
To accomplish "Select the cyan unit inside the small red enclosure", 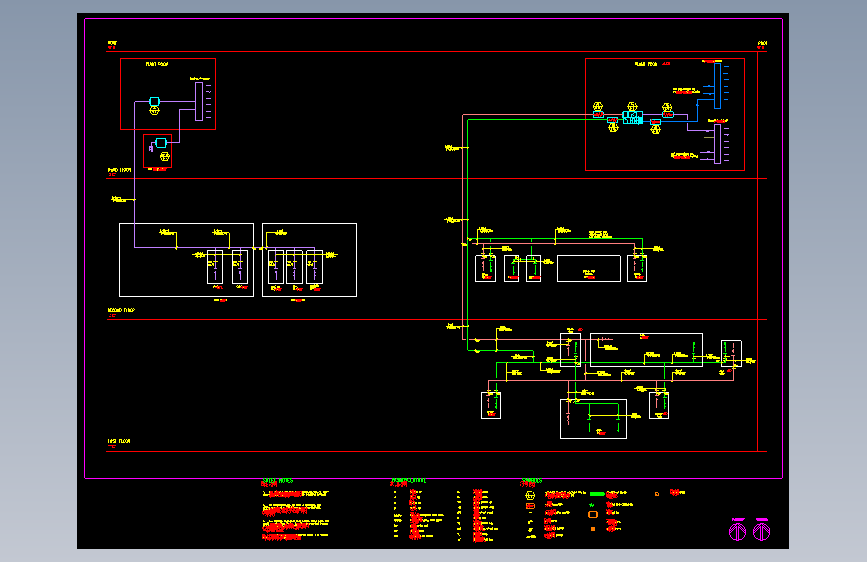I will [161, 143].
